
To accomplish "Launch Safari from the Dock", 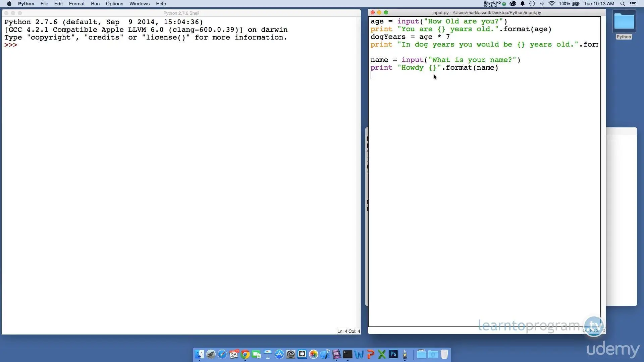I will click(x=222, y=354).
